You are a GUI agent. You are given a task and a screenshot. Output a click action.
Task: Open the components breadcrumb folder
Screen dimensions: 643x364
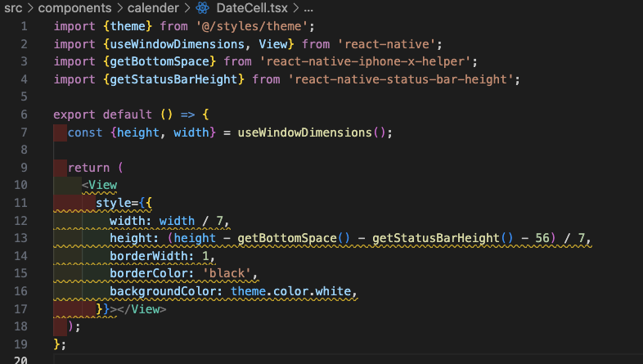(x=74, y=8)
